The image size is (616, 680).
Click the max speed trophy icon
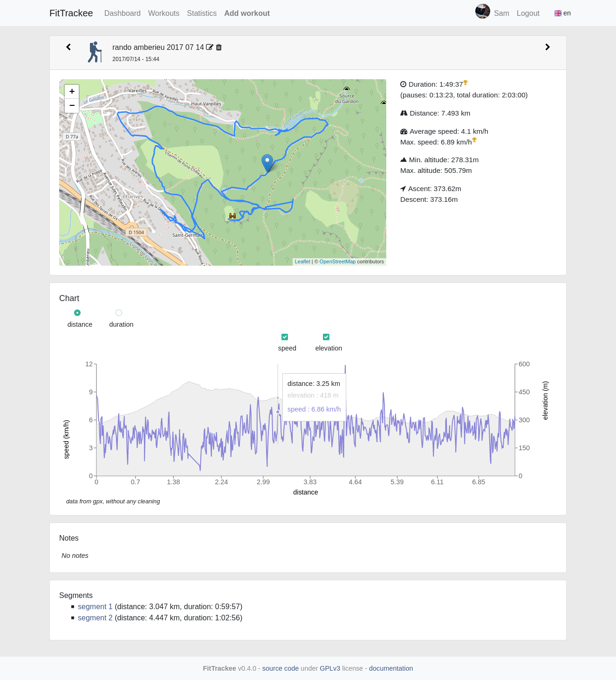pyautogui.click(x=474, y=140)
